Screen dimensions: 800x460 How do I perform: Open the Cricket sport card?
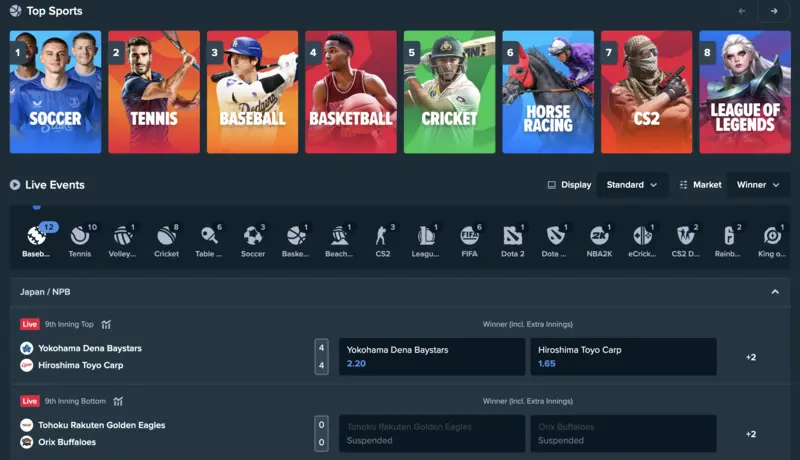449,92
